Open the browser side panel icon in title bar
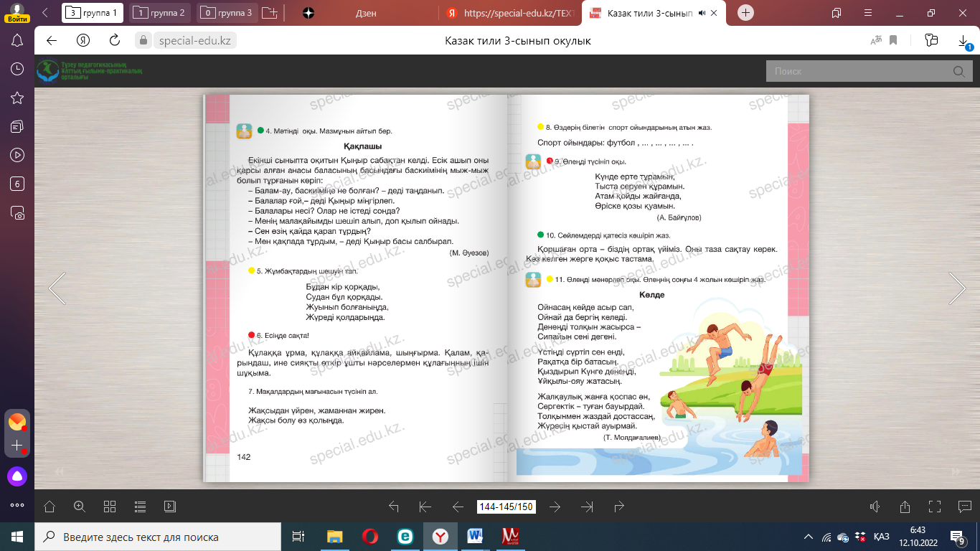Screen dimensions: 980x551 [837, 13]
